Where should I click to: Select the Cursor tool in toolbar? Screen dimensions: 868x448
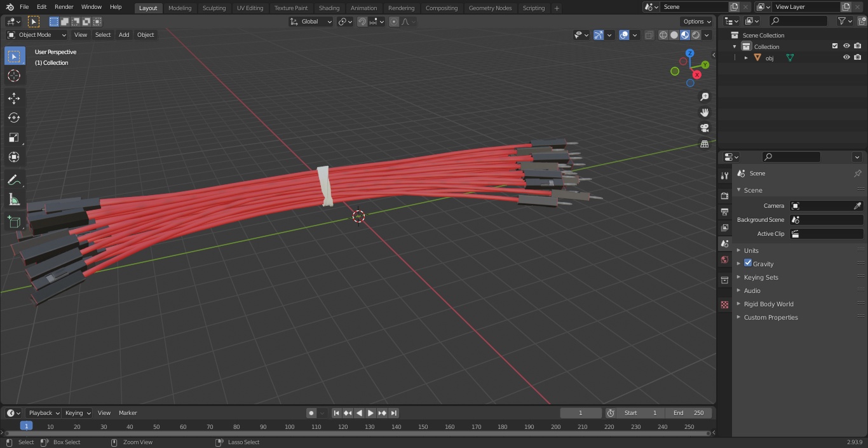point(14,76)
